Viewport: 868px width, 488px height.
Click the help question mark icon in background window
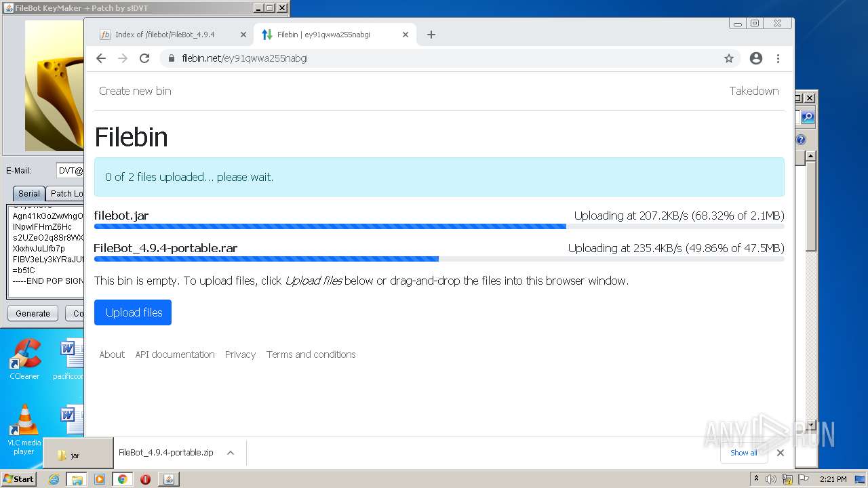pos(801,140)
